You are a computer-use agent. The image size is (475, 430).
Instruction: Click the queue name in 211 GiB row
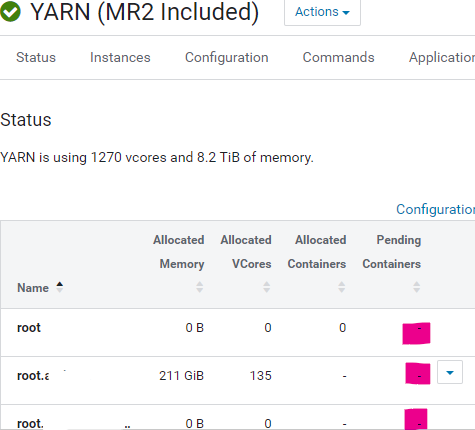pos(33,376)
